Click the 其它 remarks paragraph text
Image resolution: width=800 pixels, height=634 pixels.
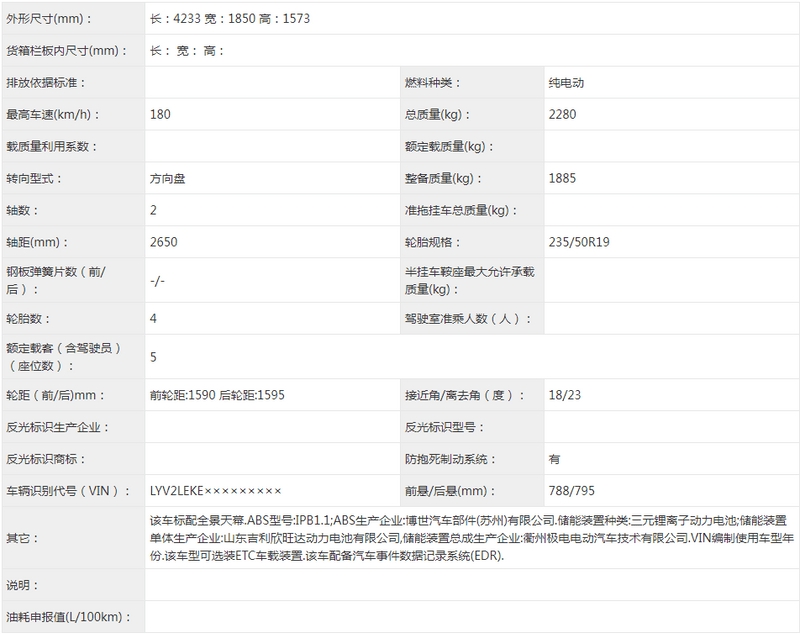pos(468,537)
